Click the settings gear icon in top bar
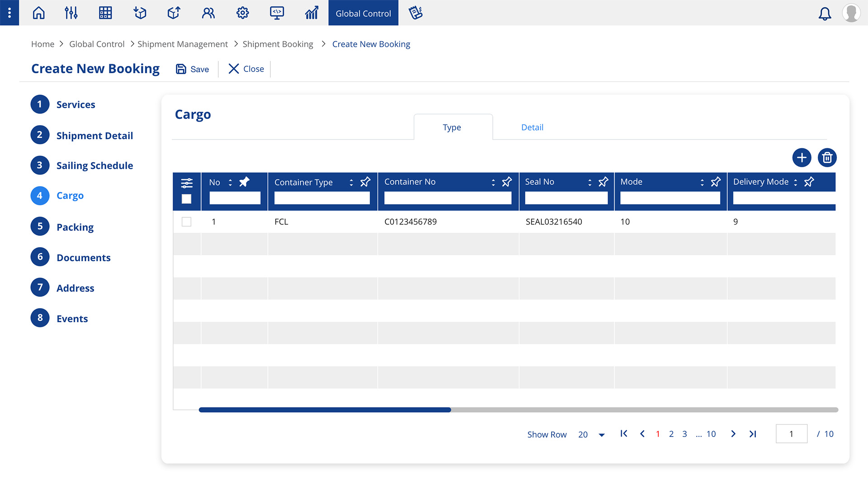 coord(242,13)
